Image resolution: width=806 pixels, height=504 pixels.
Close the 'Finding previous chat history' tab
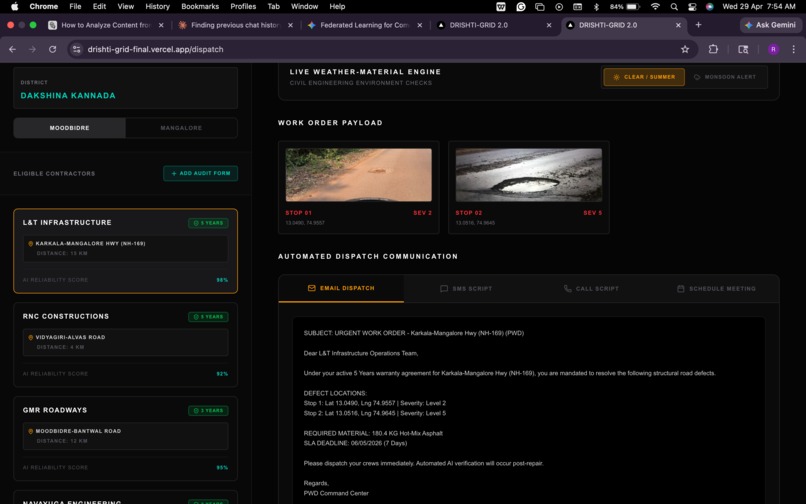point(290,25)
